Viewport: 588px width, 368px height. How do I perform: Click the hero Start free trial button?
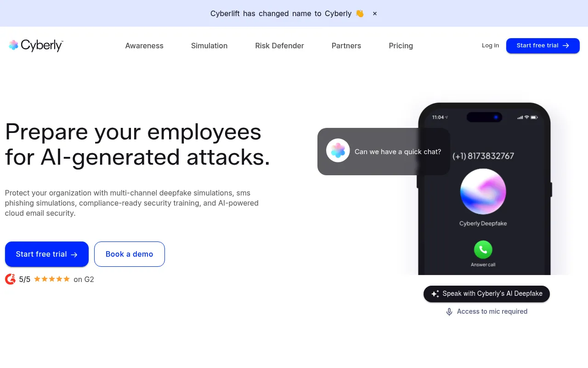pos(47,254)
